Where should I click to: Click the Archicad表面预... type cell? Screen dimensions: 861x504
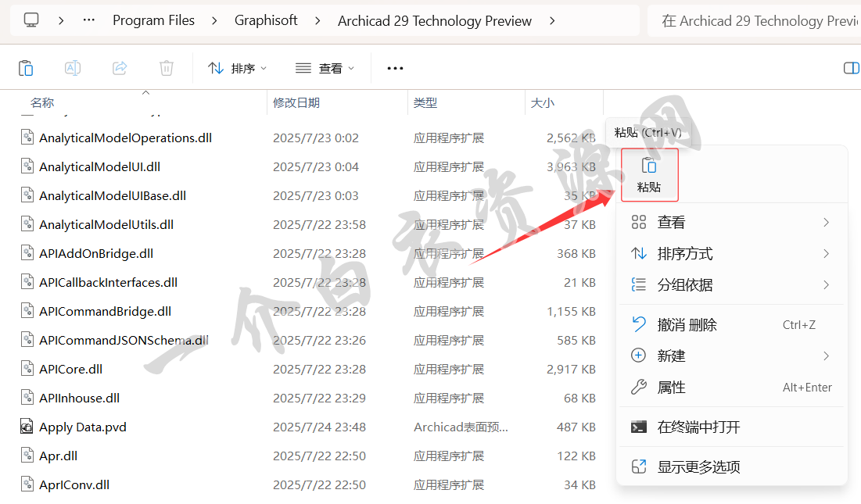tap(461, 427)
